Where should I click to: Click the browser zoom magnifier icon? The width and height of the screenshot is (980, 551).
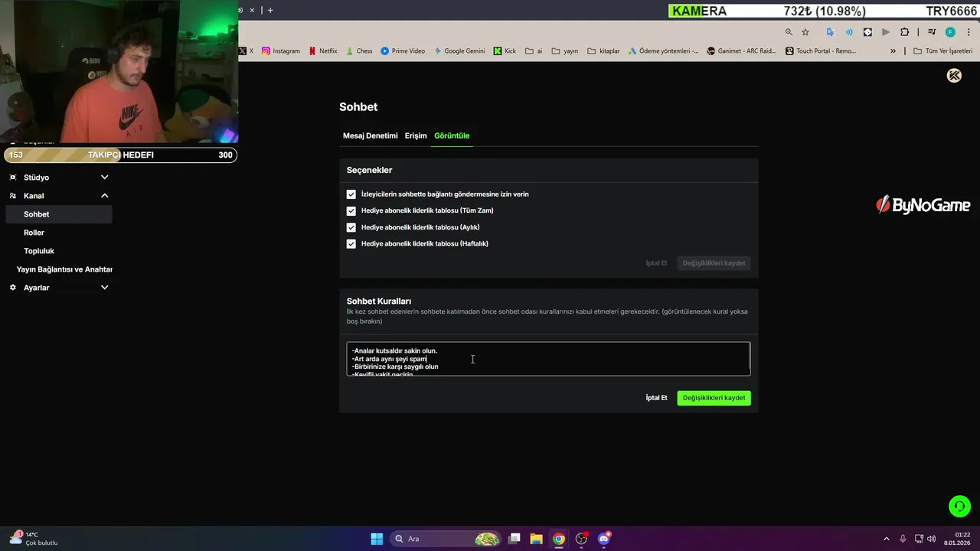[x=789, y=32]
